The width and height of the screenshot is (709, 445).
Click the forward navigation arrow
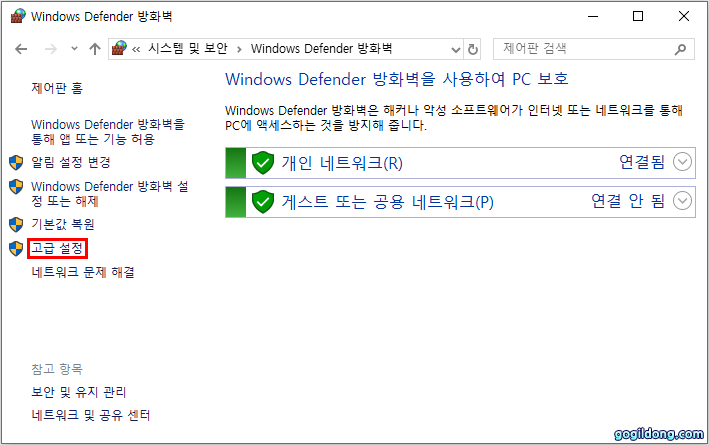(x=51, y=49)
